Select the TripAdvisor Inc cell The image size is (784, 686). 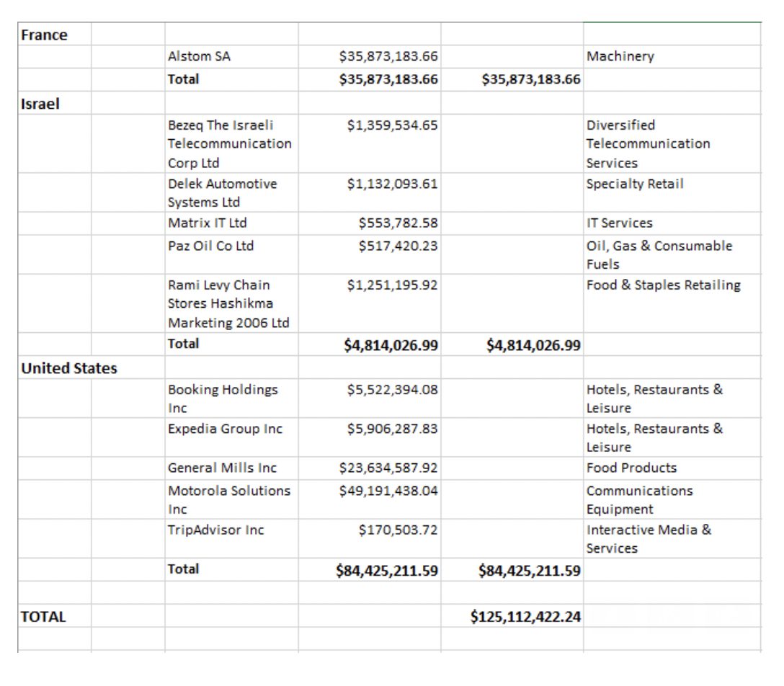pos(216,530)
